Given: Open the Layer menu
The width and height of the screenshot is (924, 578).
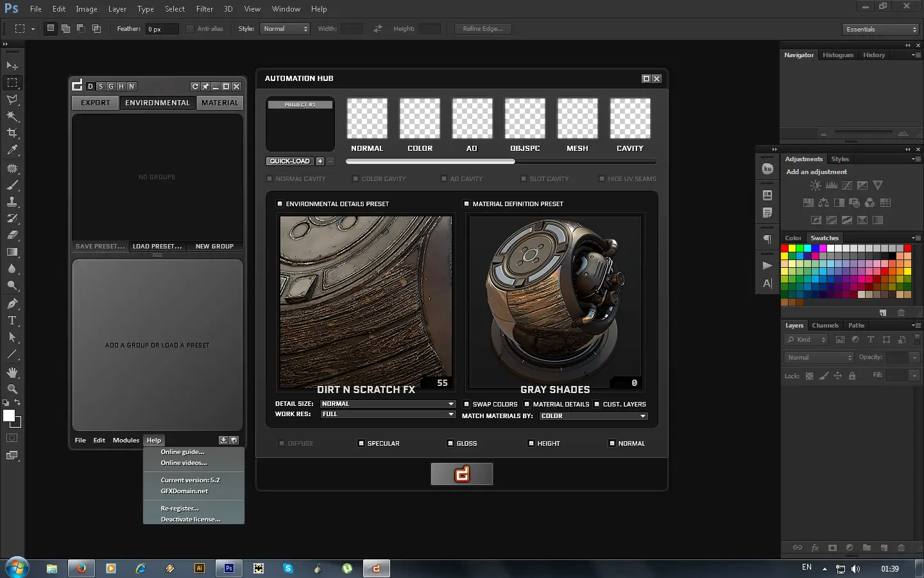Looking at the screenshot, I should pos(117,9).
